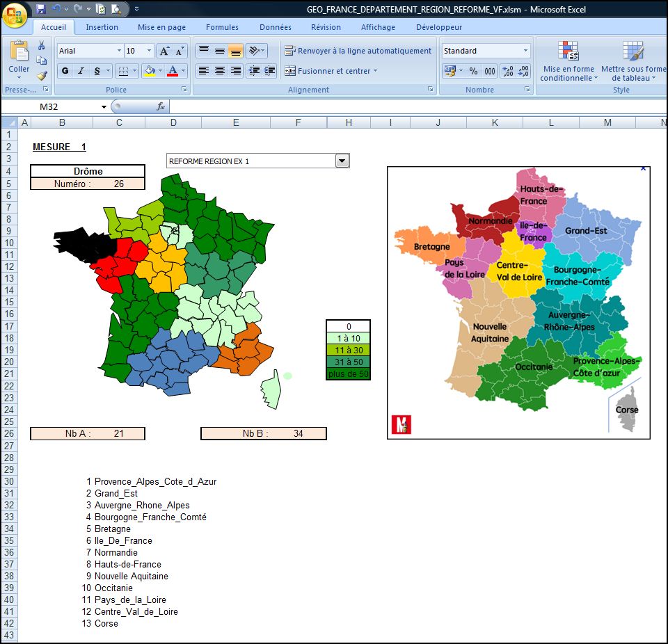The image size is (668, 644).
Task: Center cell text horizontally
Action: click(x=220, y=71)
